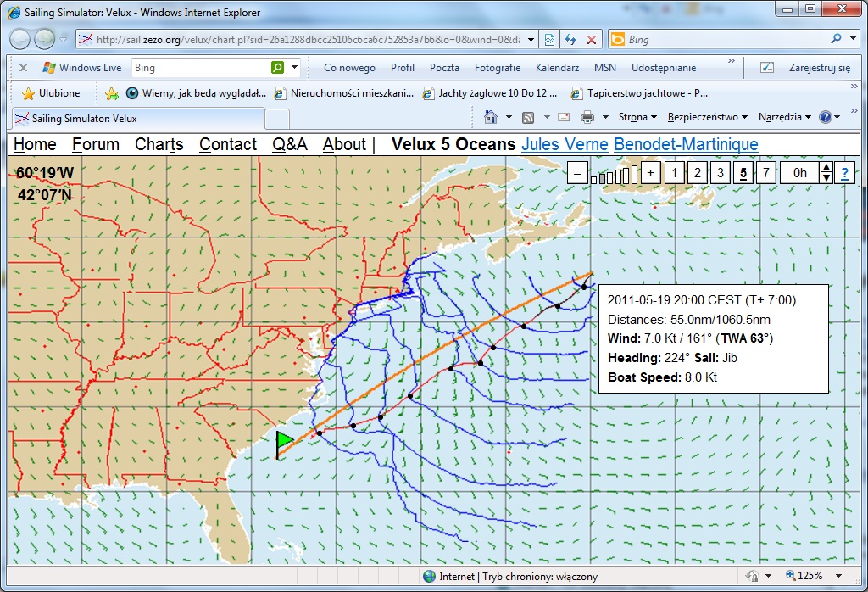Expand Windows Live Bing search options arrow
The image size is (868, 592).
click(x=294, y=68)
